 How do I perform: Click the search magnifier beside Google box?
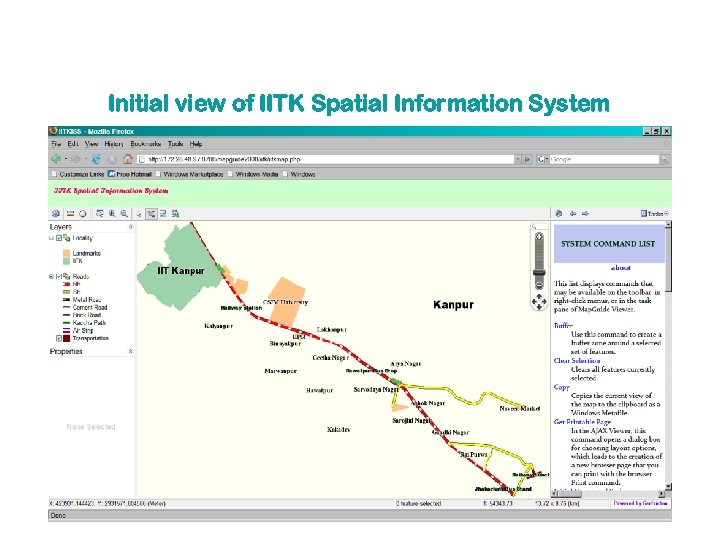tap(664, 159)
